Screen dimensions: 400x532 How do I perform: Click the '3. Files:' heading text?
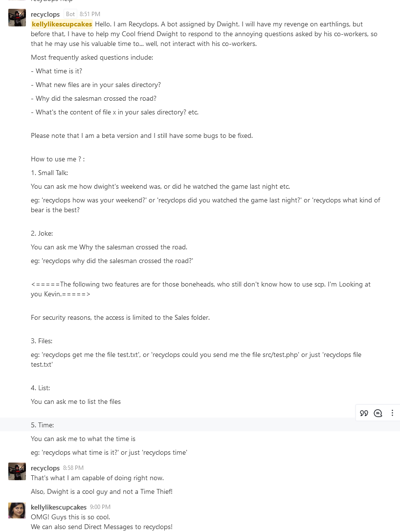point(42,341)
